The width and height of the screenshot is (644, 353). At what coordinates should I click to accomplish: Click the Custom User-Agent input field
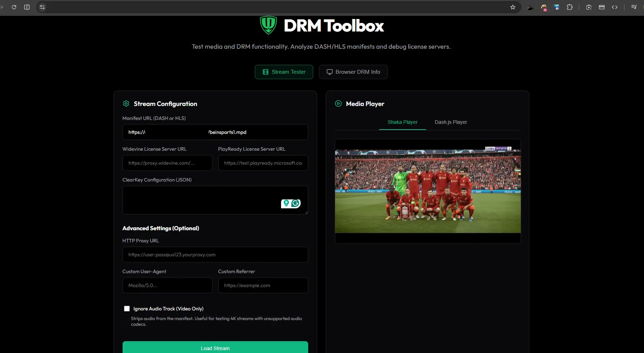pos(167,285)
